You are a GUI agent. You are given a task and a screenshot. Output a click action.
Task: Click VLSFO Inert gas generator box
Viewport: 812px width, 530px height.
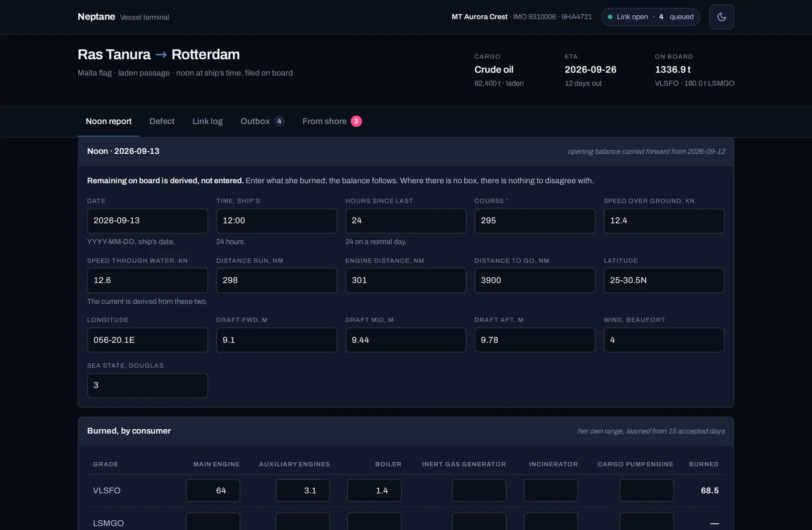pos(479,490)
